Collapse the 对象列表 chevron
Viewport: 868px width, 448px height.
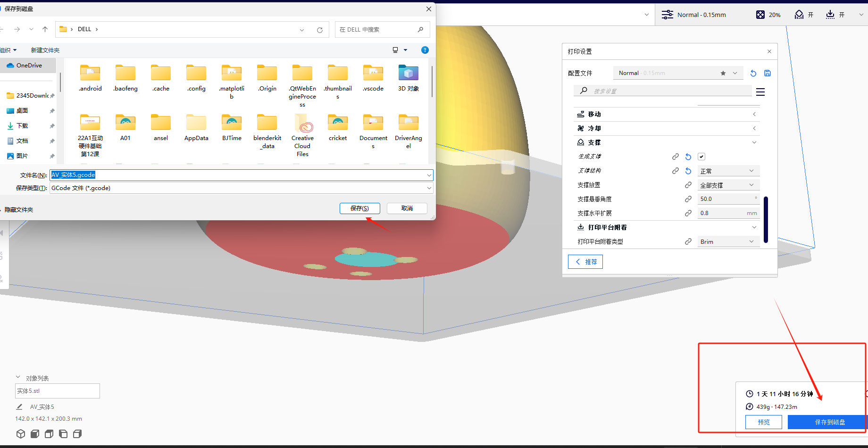tap(18, 377)
